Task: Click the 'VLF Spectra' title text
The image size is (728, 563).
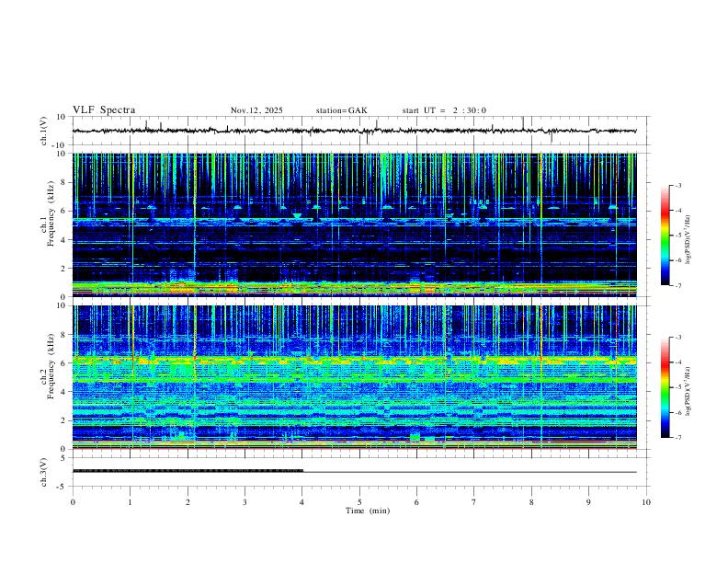Action: point(104,110)
